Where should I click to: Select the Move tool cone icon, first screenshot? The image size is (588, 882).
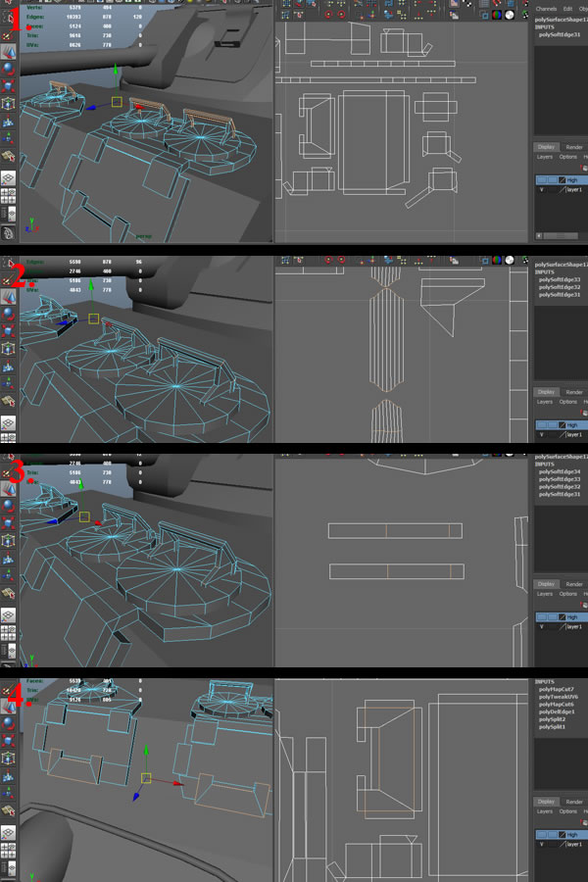point(8,52)
